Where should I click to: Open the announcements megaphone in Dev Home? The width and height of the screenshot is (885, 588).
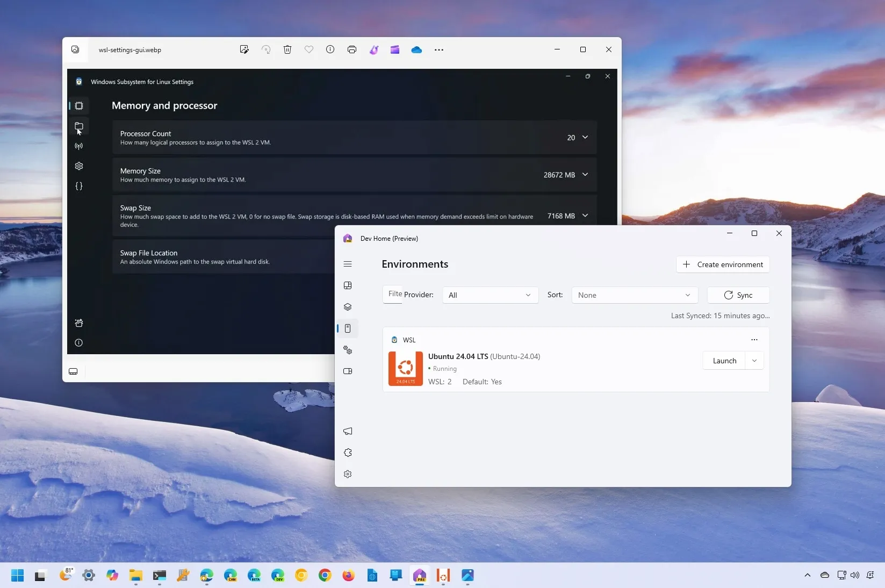348,432
